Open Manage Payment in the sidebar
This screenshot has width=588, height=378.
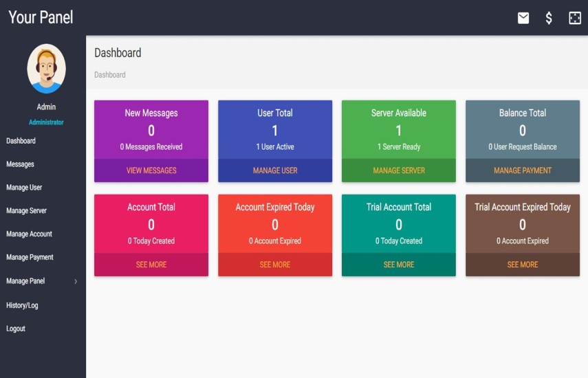click(x=30, y=258)
